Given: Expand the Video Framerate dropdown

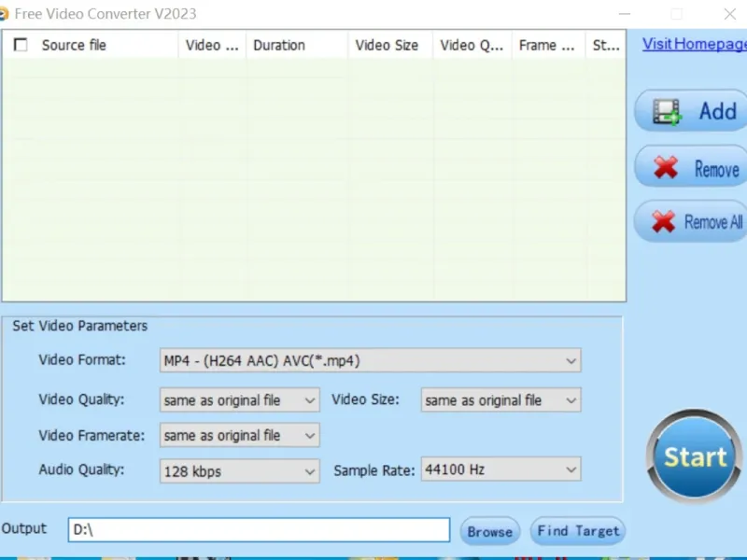Looking at the screenshot, I should [x=240, y=435].
